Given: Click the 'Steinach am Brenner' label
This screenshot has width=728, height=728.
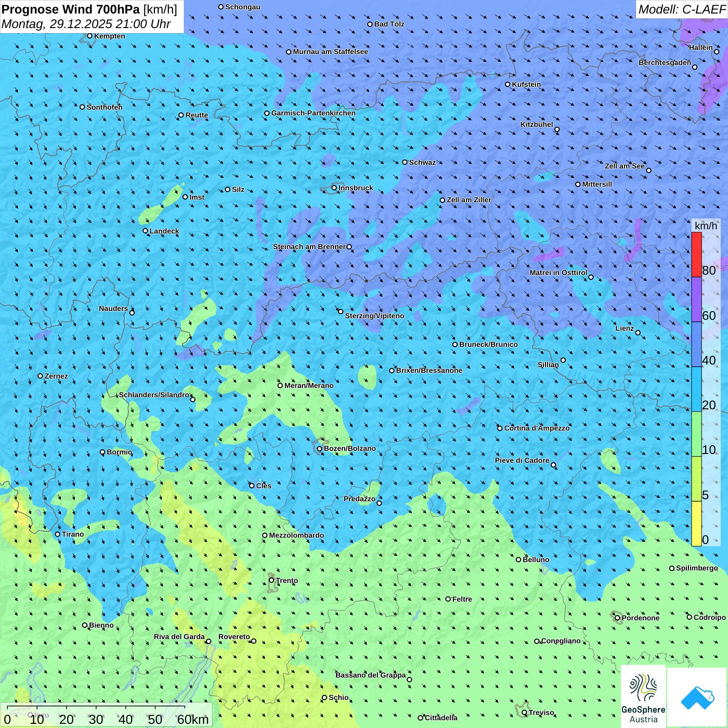Looking at the screenshot, I should click(x=309, y=246).
